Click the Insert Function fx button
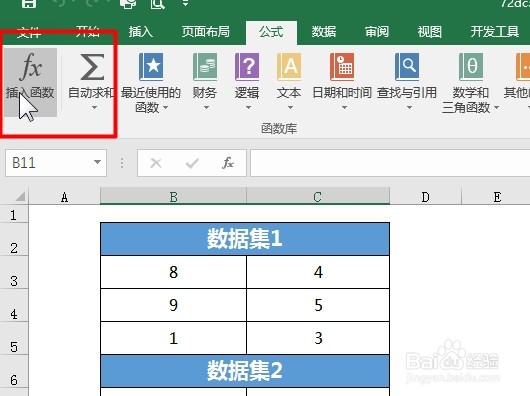The image size is (530, 396). tap(30, 82)
